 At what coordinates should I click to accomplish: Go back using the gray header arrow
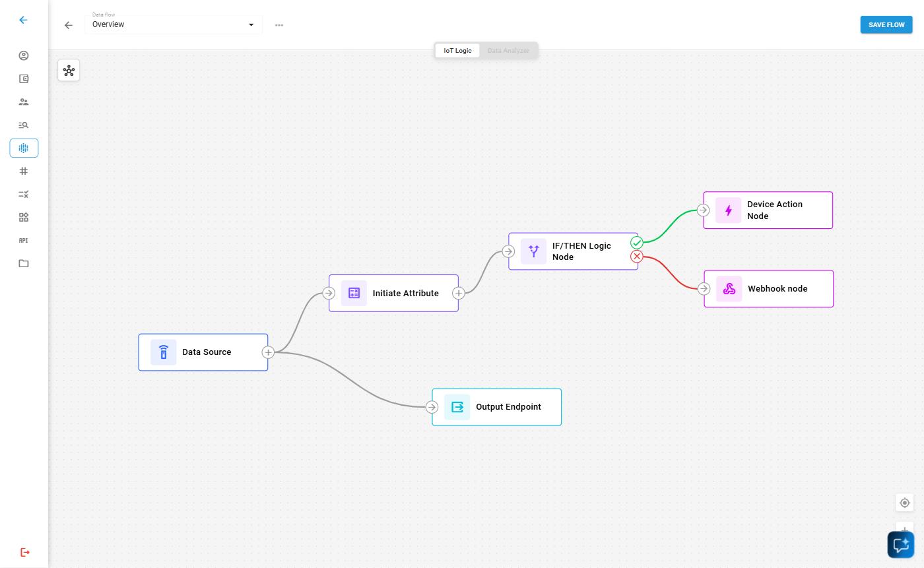[x=69, y=25]
